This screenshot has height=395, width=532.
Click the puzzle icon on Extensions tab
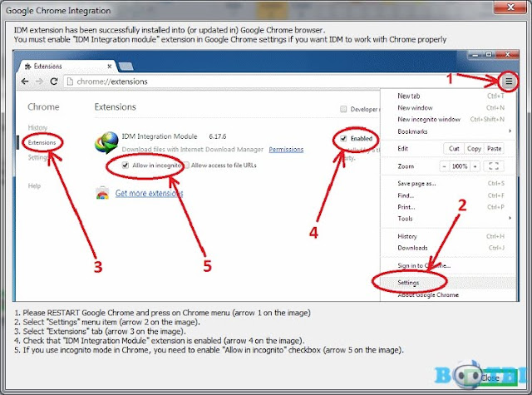click(x=28, y=67)
